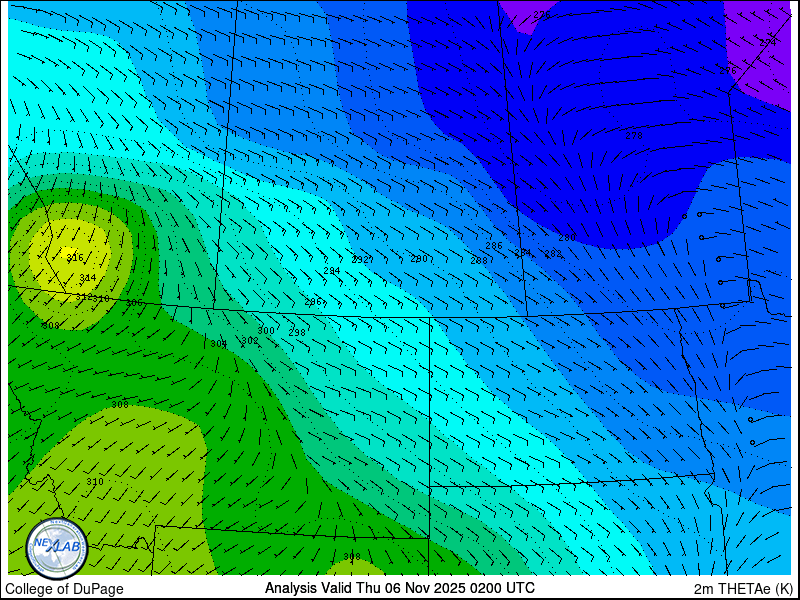Pick the 278 contour label
The image size is (800, 600).
634,136
